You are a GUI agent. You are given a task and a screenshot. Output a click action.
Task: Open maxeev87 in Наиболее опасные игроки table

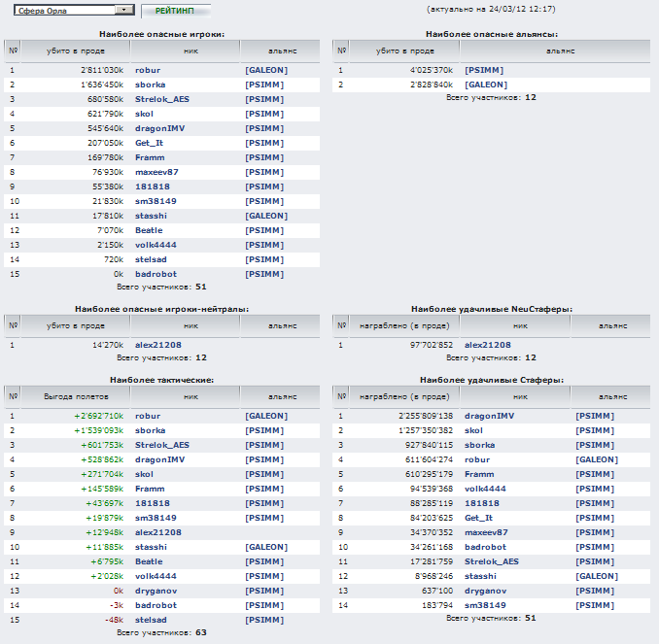pos(157,172)
